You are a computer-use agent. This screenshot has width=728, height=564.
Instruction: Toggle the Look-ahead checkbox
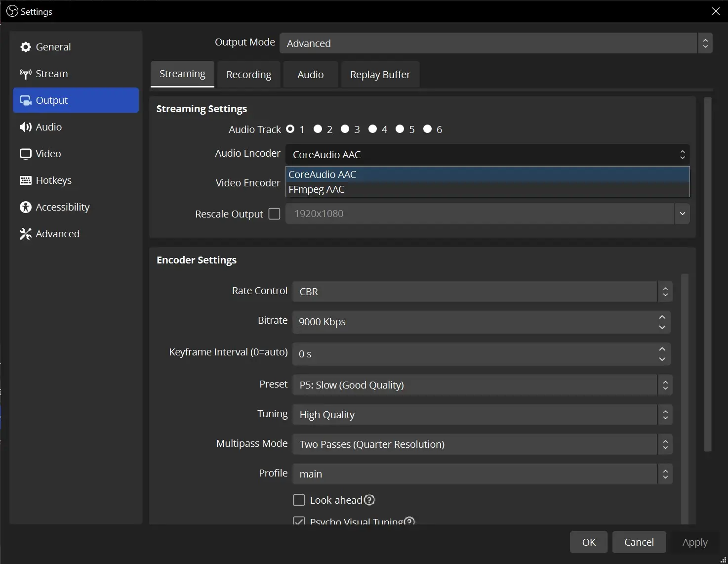(x=299, y=500)
